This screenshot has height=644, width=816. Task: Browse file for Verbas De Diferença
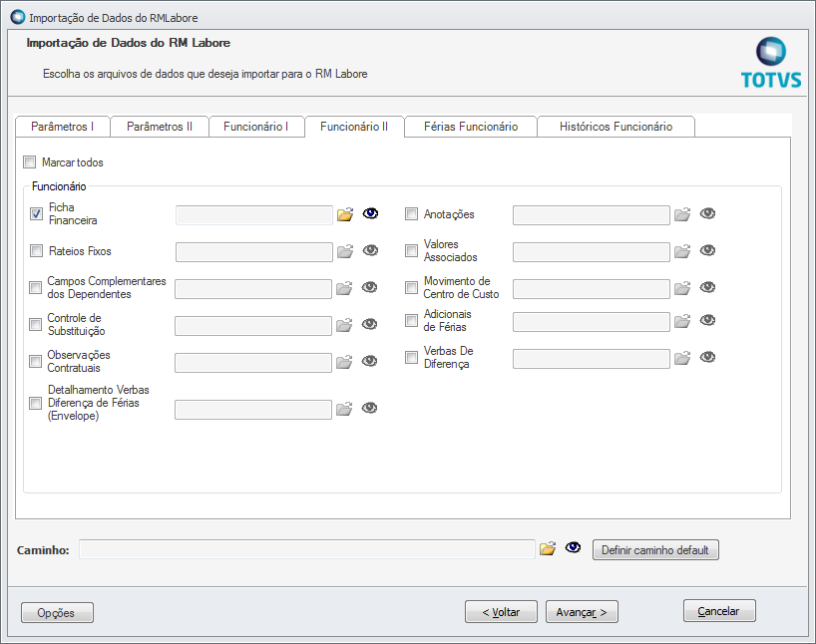[682, 358]
